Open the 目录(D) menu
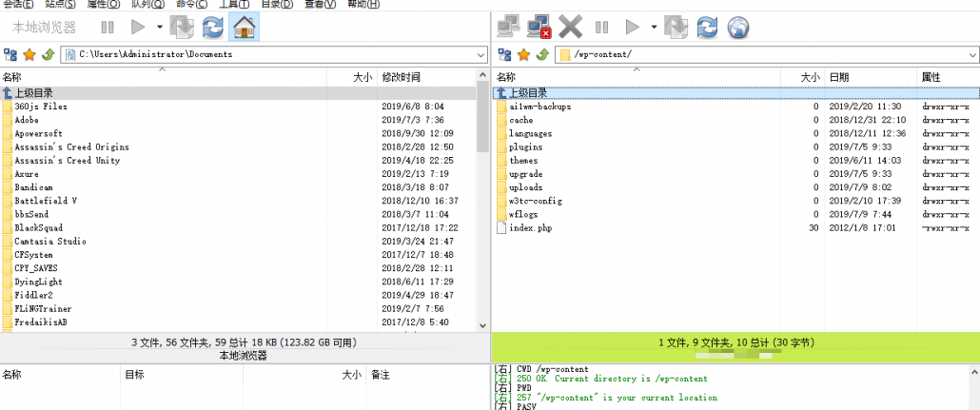This screenshot has width=980, height=410. click(277, 4)
